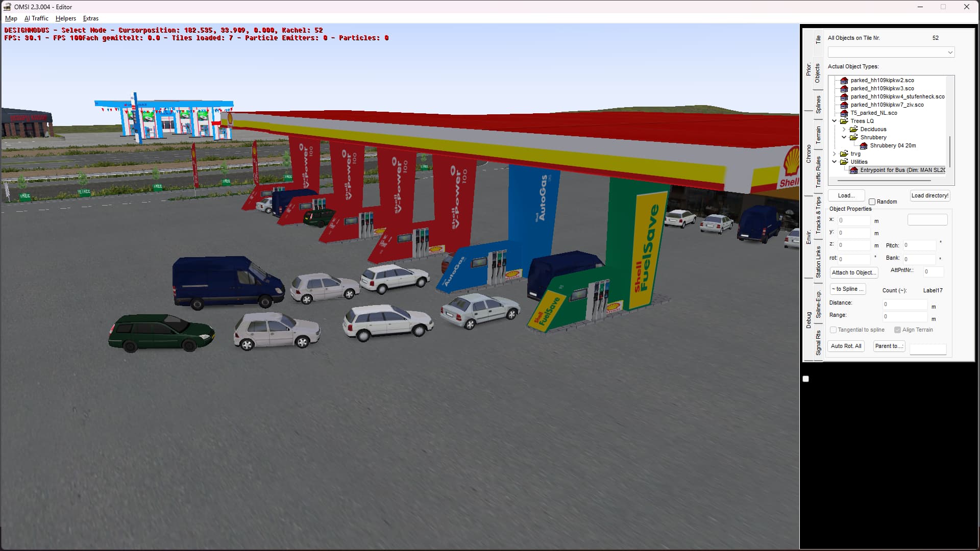
Task: Click the trvg folder icon
Action: pyautogui.click(x=844, y=154)
